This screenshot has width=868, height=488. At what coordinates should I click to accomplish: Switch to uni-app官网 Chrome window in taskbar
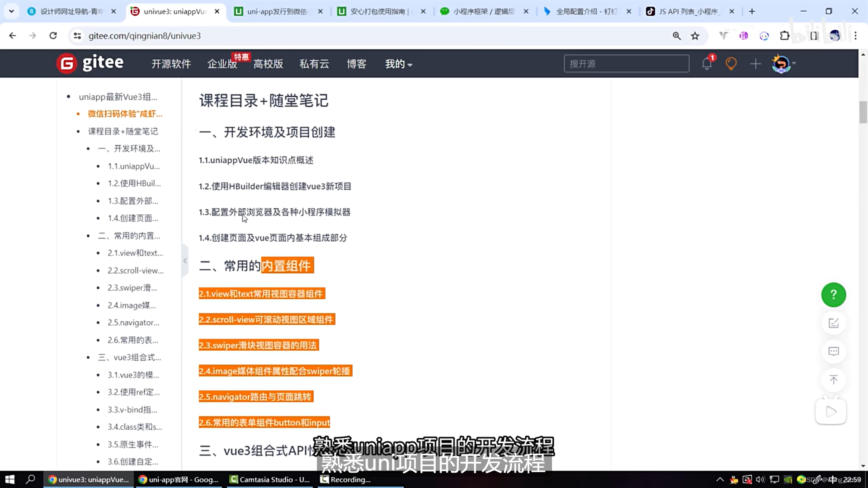point(179,479)
